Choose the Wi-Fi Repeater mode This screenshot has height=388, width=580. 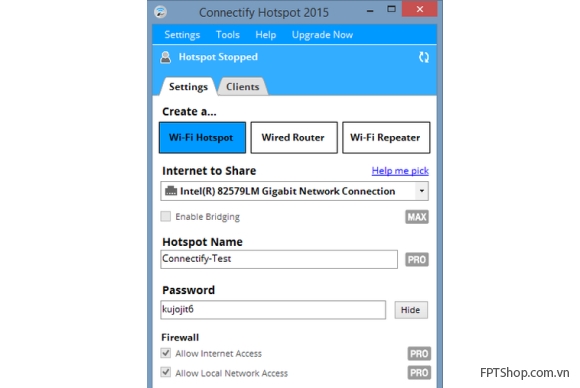point(386,138)
